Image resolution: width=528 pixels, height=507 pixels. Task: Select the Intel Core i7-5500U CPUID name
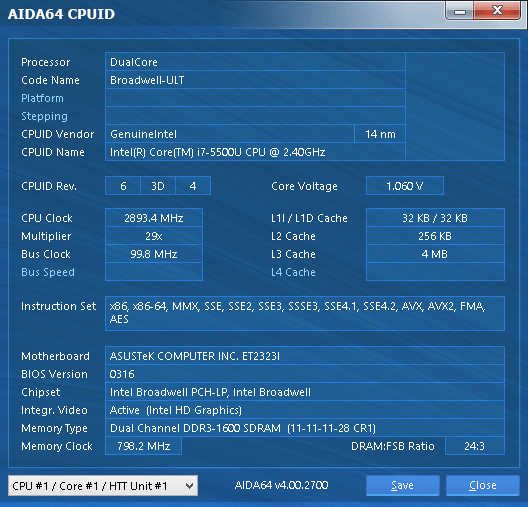tap(255, 152)
